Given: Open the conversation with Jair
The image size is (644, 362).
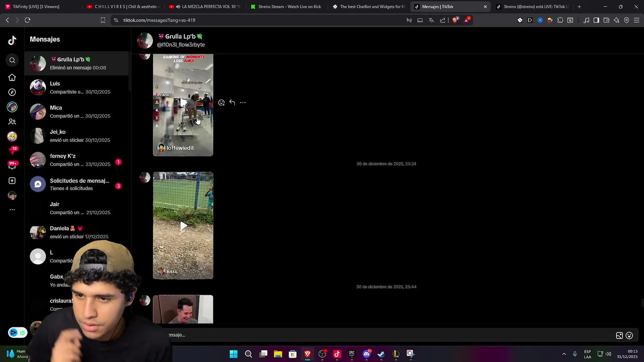Looking at the screenshot, I should (76, 208).
